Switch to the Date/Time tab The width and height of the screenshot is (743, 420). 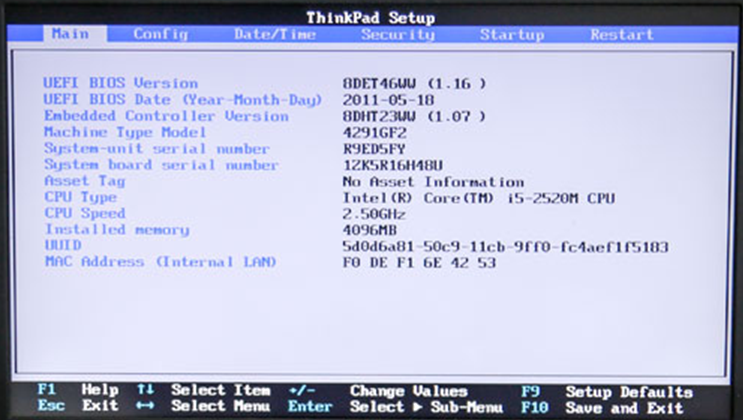click(x=275, y=34)
